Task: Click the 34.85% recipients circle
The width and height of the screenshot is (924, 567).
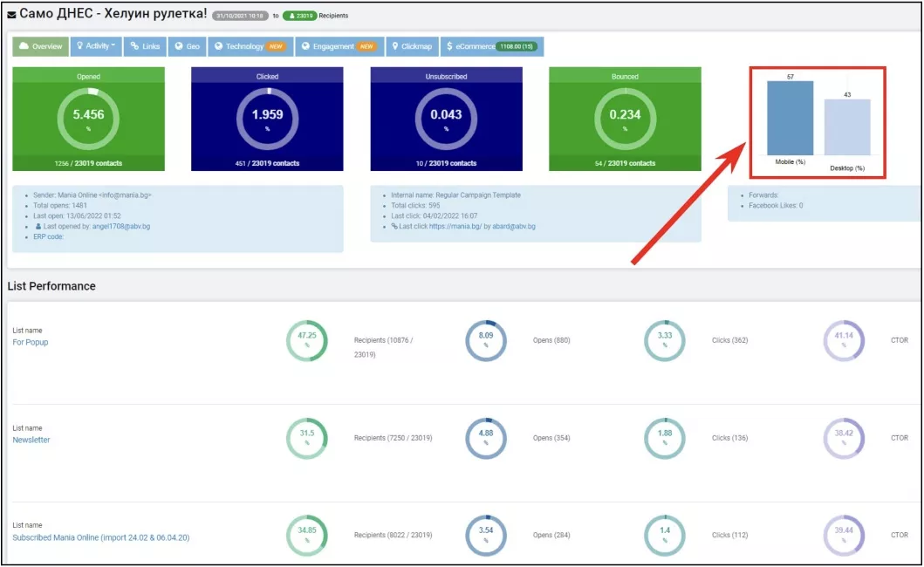Action: tap(307, 536)
